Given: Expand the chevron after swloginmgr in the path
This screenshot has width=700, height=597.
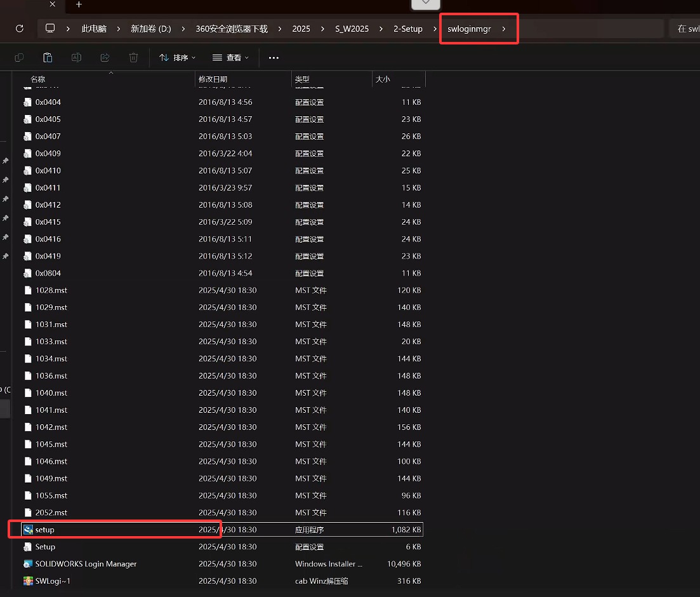Looking at the screenshot, I should click(x=504, y=29).
